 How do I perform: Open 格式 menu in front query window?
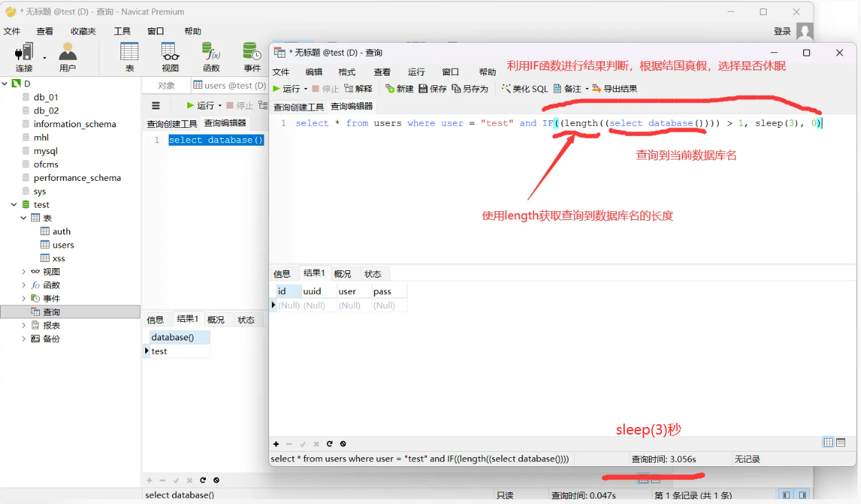(347, 72)
